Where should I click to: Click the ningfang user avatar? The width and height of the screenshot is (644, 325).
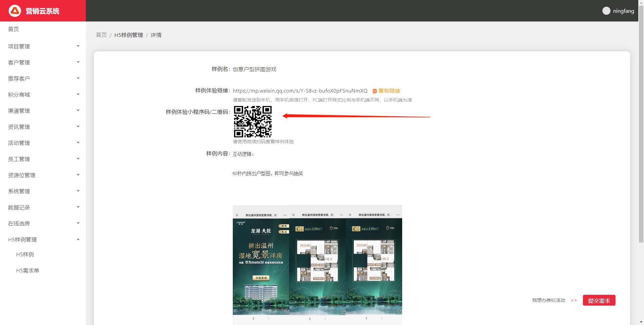606,11
